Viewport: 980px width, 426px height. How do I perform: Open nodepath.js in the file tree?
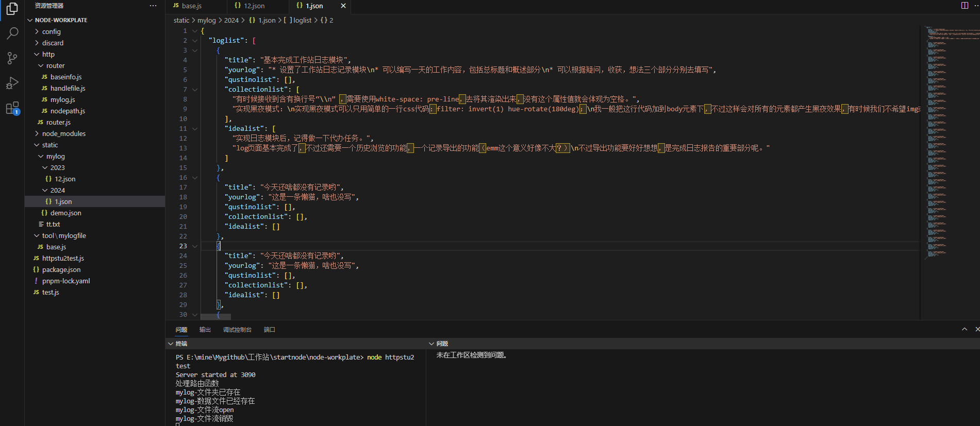click(95, 111)
